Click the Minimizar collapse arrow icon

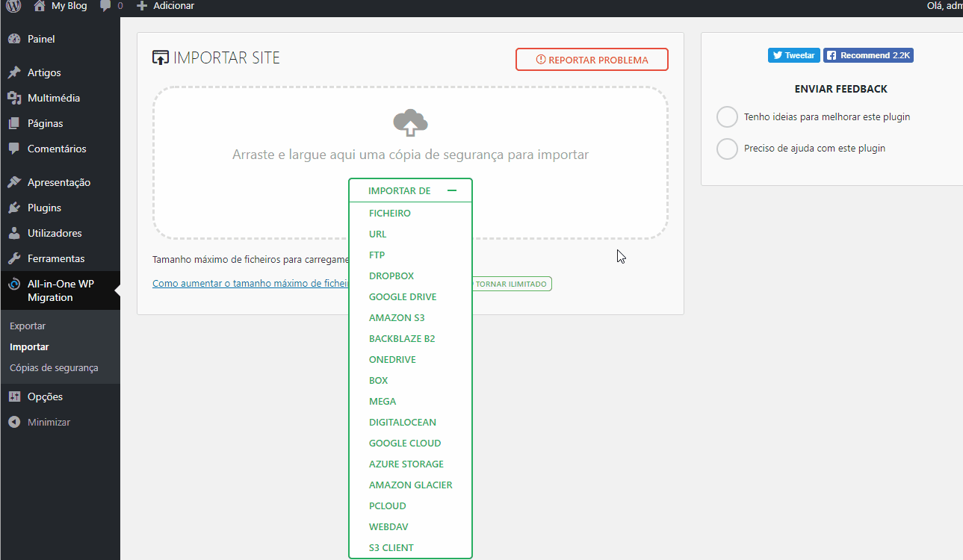point(14,422)
